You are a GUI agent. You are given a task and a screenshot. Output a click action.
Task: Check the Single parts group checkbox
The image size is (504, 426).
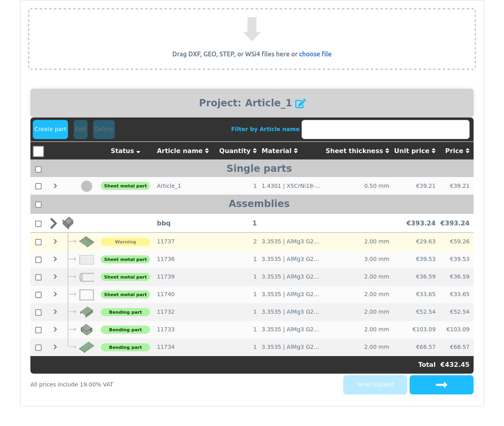[x=38, y=169]
